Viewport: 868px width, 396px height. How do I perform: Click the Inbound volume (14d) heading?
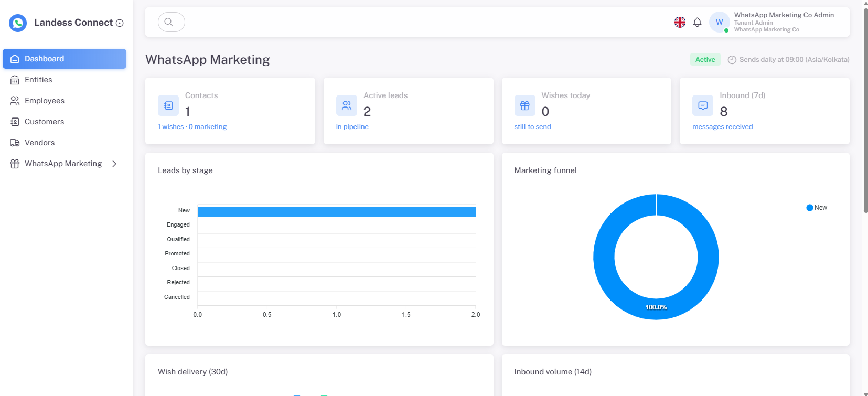click(553, 372)
